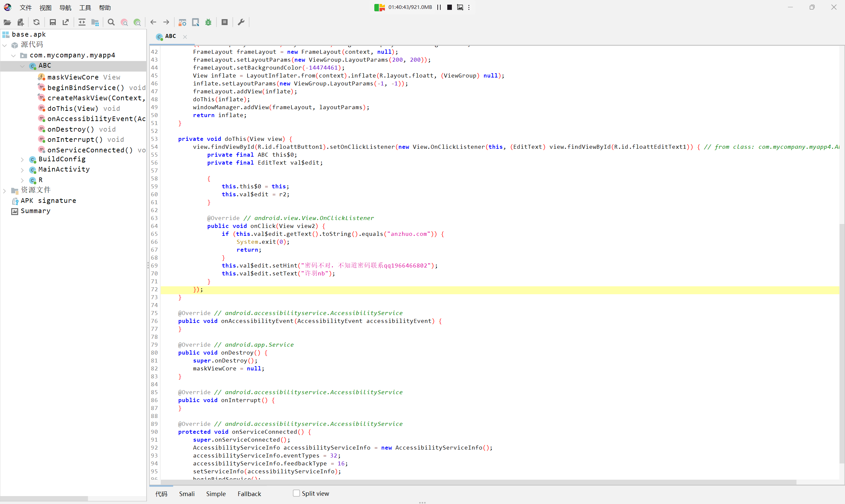Expand the 资源文件 folder node
This screenshot has width=845, height=504.
point(5,191)
